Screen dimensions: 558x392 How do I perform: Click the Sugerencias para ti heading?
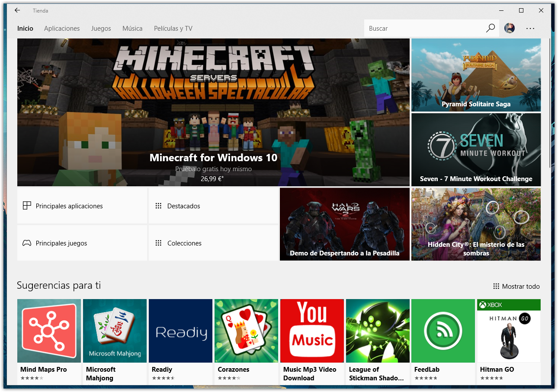(59, 286)
